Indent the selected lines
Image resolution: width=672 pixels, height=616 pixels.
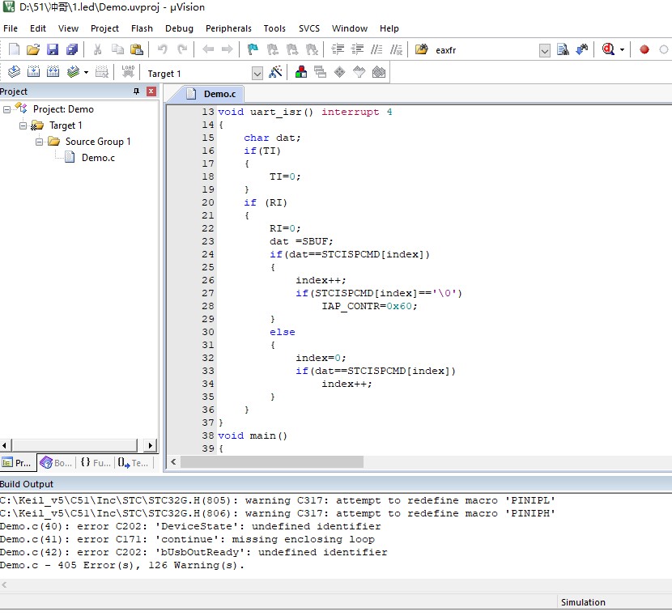[338, 49]
